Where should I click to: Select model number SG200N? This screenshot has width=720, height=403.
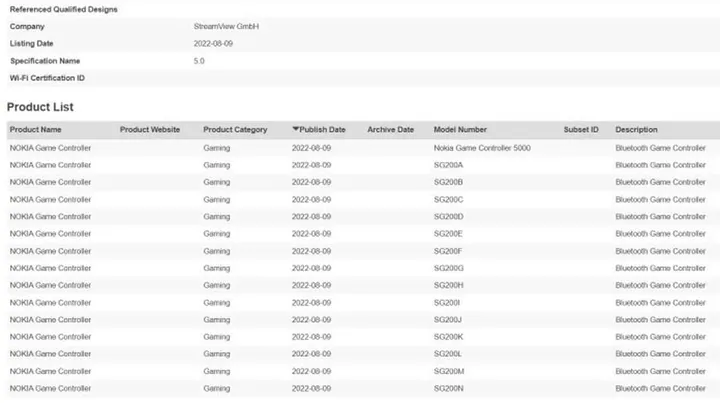[448, 388]
